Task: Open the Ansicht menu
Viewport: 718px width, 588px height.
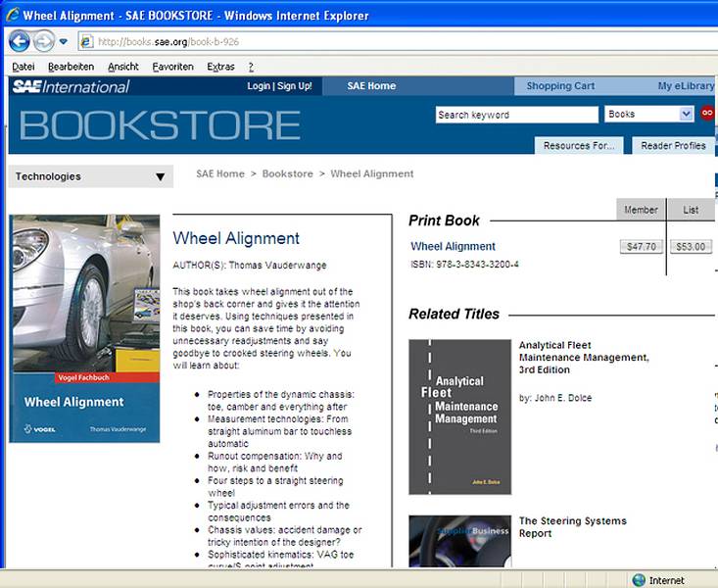Action: [x=123, y=67]
